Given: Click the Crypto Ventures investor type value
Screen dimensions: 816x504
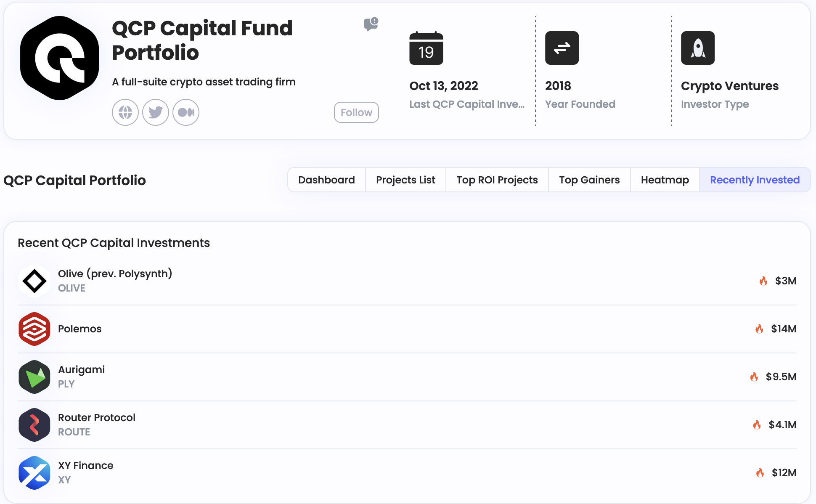Looking at the screenshot, I should [730, 86].
